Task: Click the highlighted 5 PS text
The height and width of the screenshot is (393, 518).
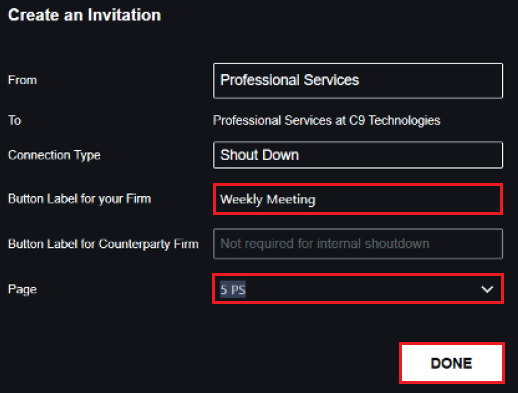Action: tap(233, 289)
